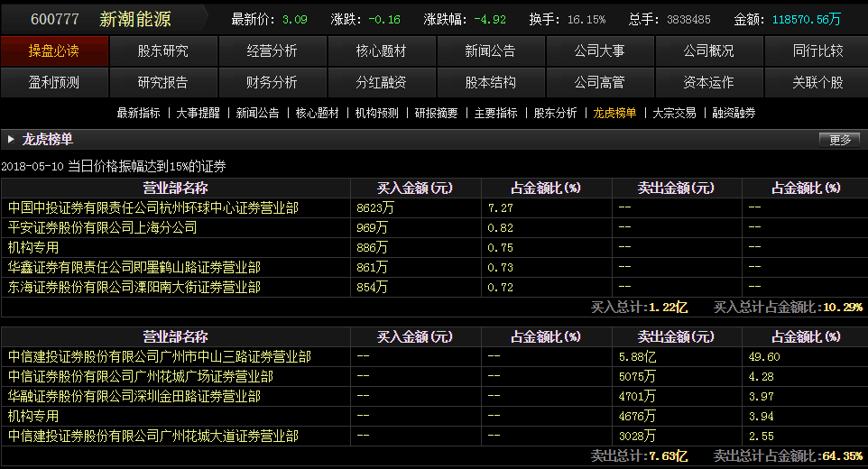Screen dimensions: 868x469
Task: Select 中信证券广州花城广场 row
Action: [x=435, y=377]
